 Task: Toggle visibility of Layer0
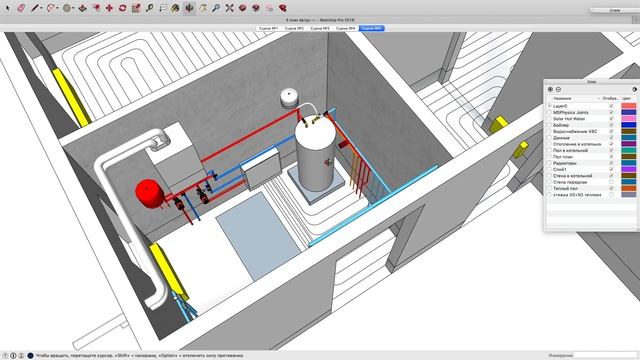[x=611, y=106]
